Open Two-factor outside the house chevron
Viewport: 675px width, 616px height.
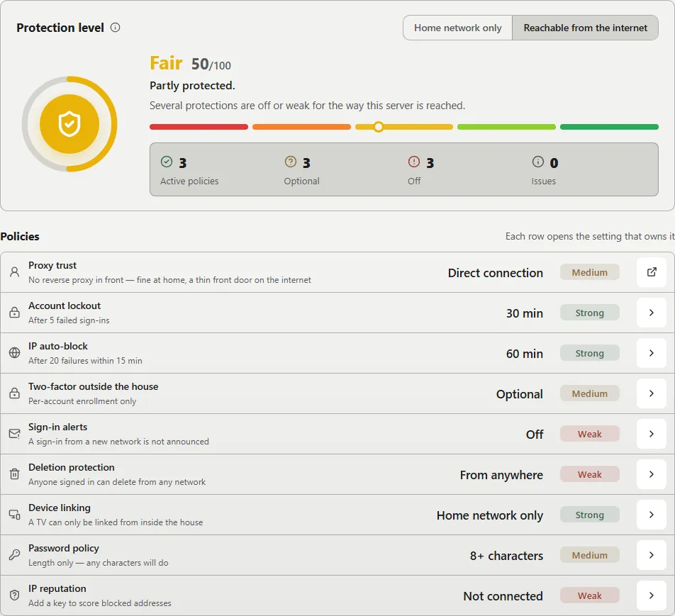click(x=652, y=393)
